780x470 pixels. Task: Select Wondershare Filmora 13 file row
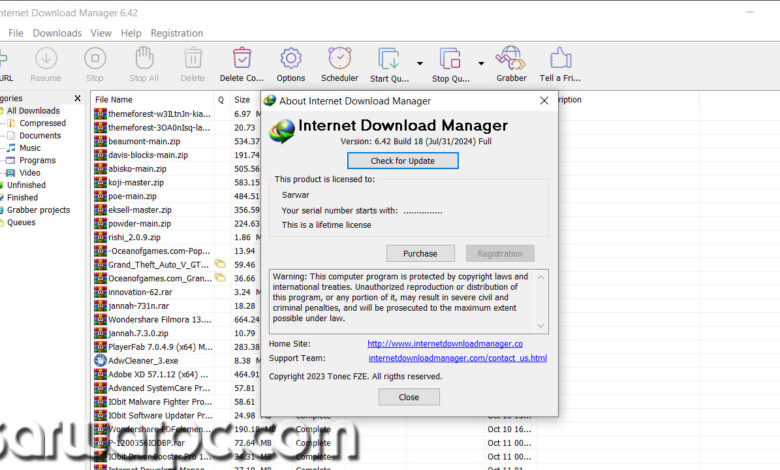tap(160, 319)
